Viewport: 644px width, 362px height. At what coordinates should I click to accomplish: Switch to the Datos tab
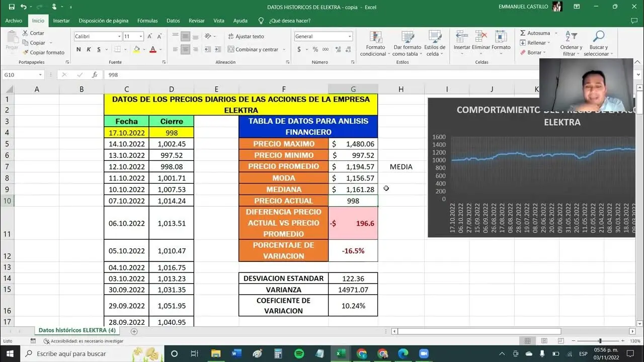coord(173,21)
